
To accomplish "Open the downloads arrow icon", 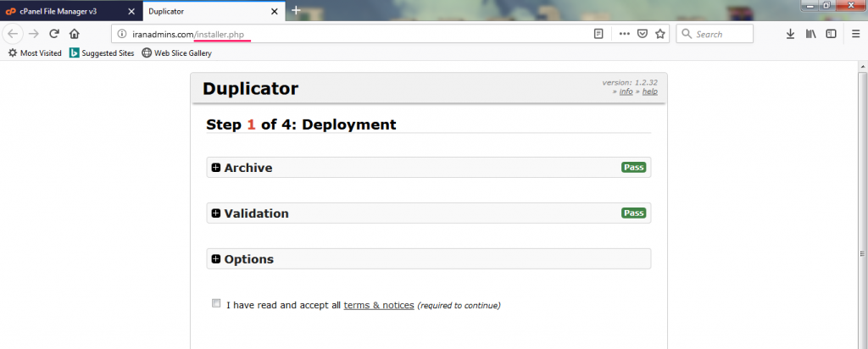I will pos(791,34).
